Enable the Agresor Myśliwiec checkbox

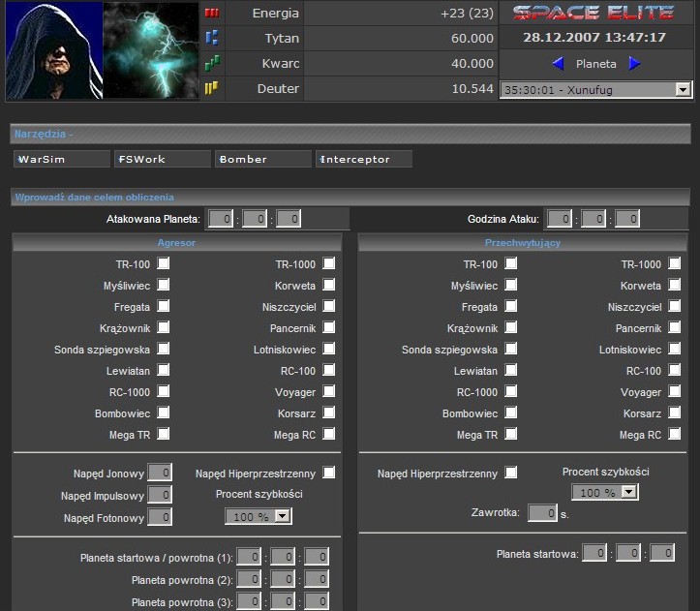[164, 285]
